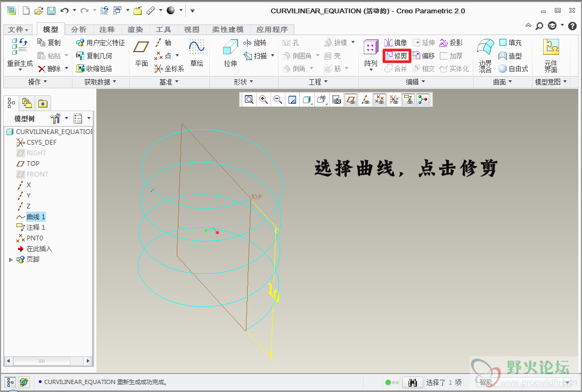
Task: Click the Delete (删除) icon
Action: tap(50, 69)
